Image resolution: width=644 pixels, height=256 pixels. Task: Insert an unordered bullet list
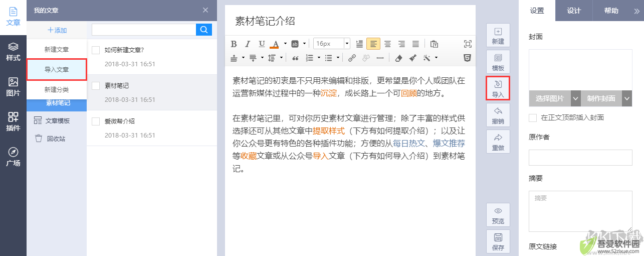328,58
